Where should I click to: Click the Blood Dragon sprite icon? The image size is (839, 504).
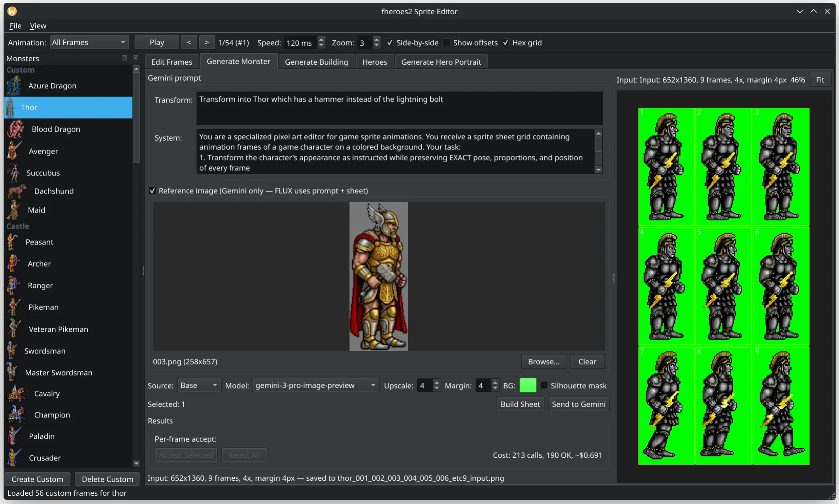16,129
